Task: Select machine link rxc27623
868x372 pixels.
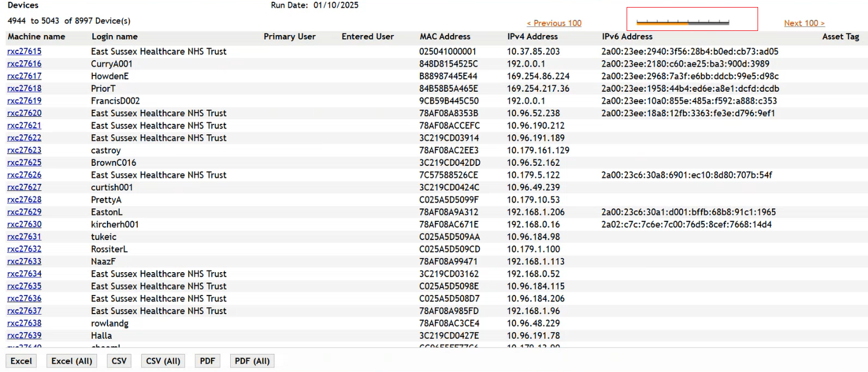Action: point(25,150)
